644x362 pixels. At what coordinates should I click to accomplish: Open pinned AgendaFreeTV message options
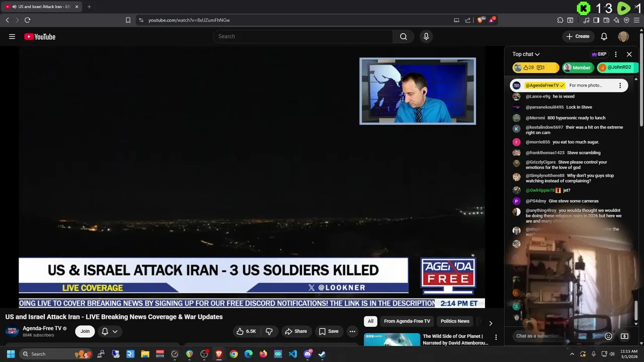(620, 85)
